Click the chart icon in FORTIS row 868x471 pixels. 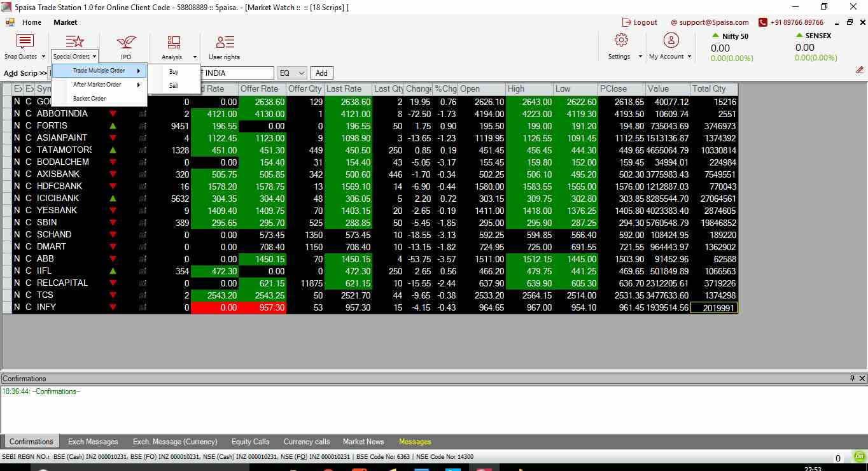143,126
